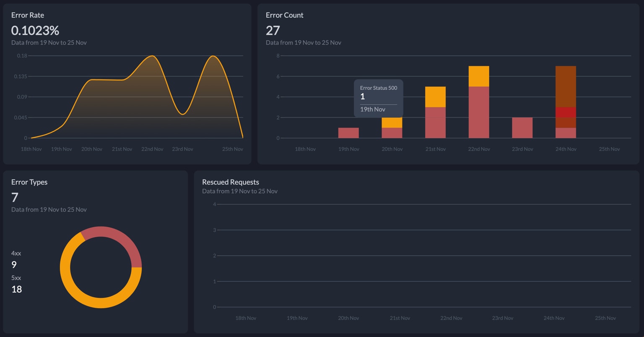The width and height of the screenshot is (644, 337).
Task: Click the Error Rate panel title
Action: pos(28,15)
